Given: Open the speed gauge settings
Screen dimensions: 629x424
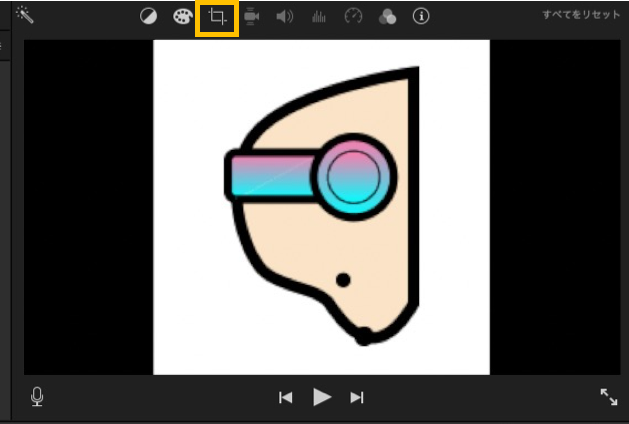Looking at the screenshot, I should point(353,16).
